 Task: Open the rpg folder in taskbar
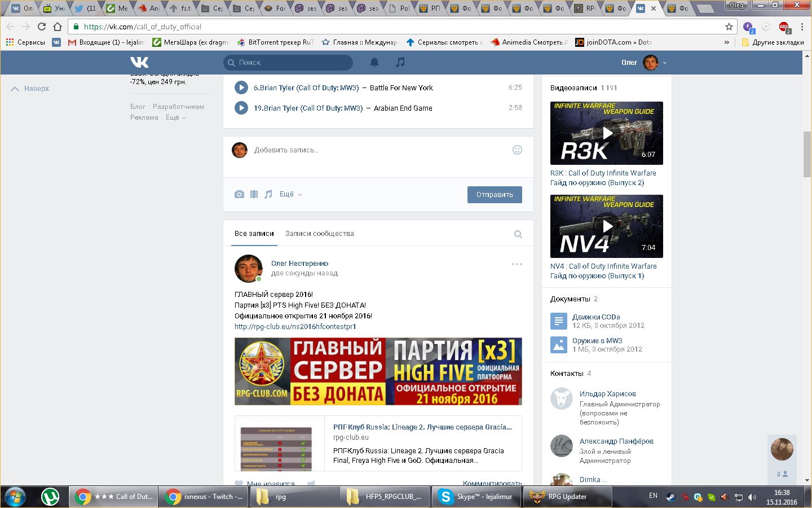point(295,497)
